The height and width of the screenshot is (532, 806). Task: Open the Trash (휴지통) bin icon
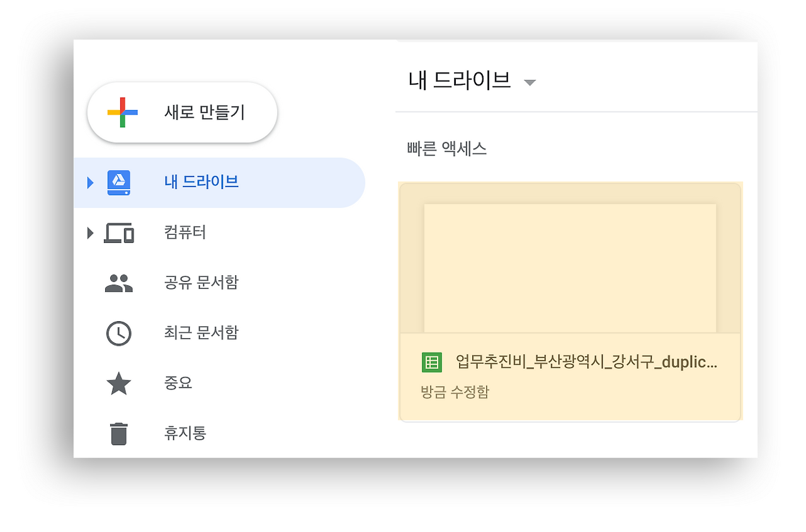pyautogui.click(x=118, y=433)
